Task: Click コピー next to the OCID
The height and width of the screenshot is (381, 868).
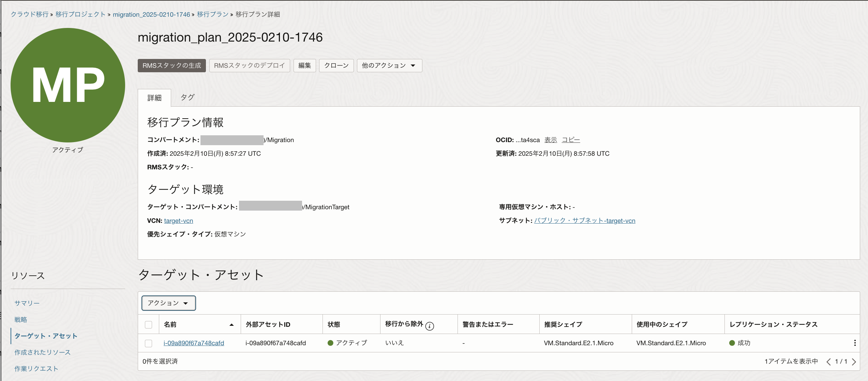Action: (x=570, y=140)
